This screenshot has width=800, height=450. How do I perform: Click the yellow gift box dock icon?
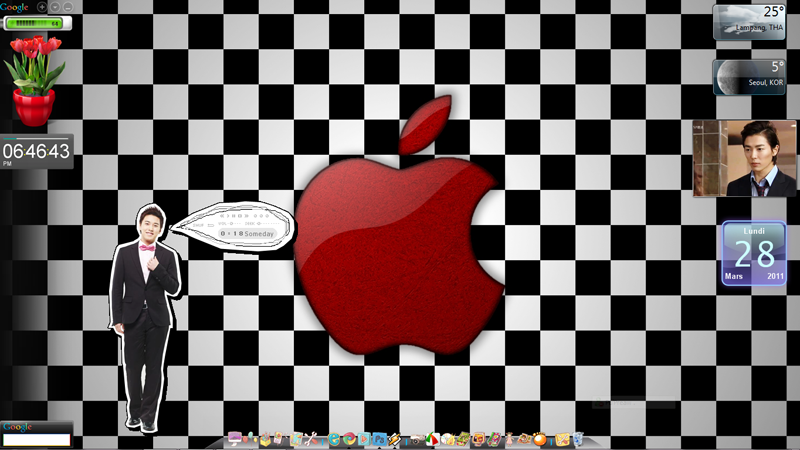265,439
